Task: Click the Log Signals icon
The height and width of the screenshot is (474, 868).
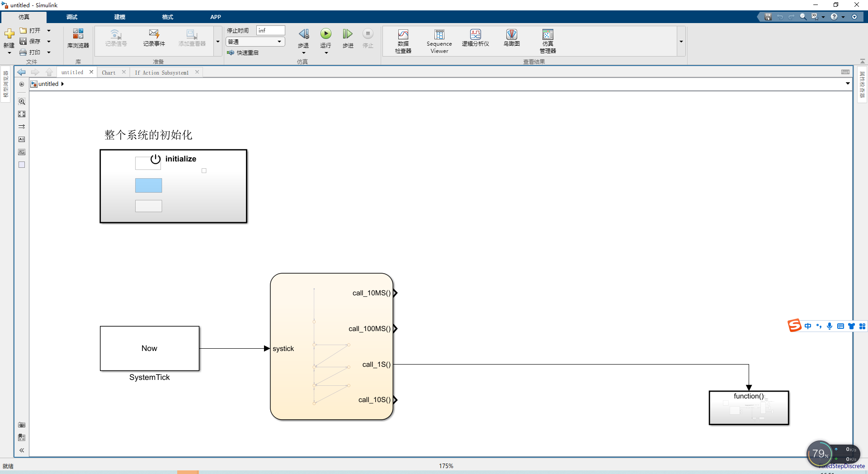Action: click(x=116, y=38)
